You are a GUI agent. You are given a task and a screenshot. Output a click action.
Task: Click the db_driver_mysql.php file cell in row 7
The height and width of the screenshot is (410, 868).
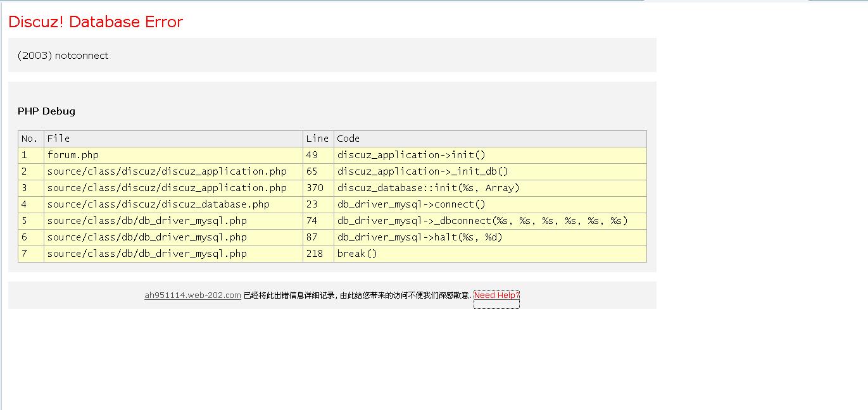(x=173, y=254)
